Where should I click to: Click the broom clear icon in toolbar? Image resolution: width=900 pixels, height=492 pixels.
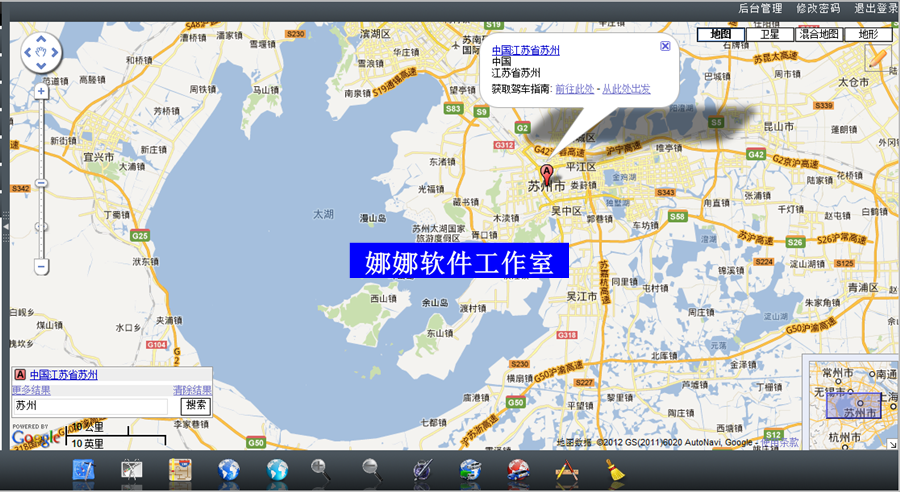click(615, 470)
